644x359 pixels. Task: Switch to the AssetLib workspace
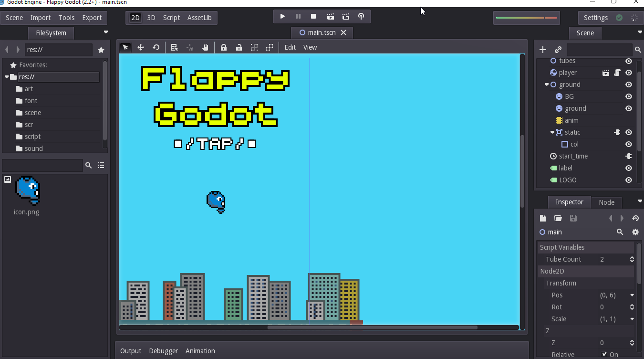[x=199, y=18]
